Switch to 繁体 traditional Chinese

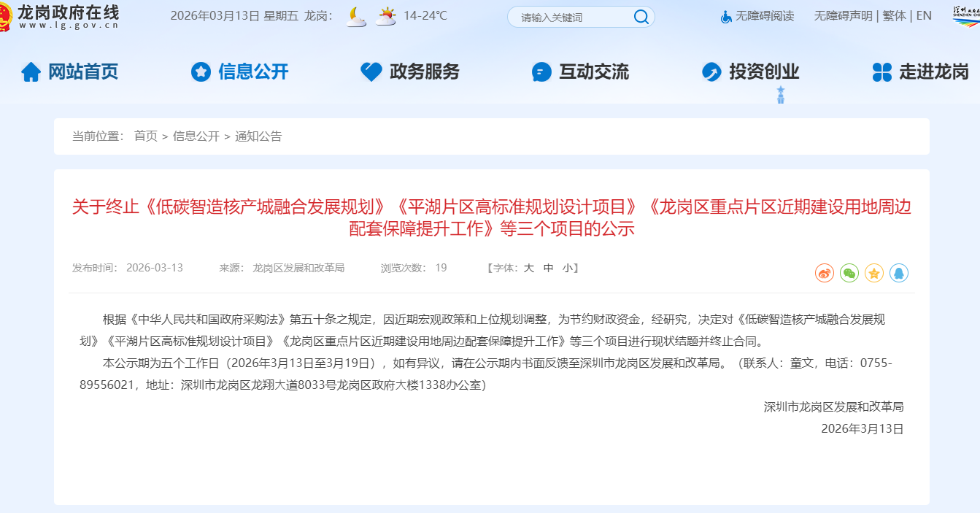tap(894, 16)
